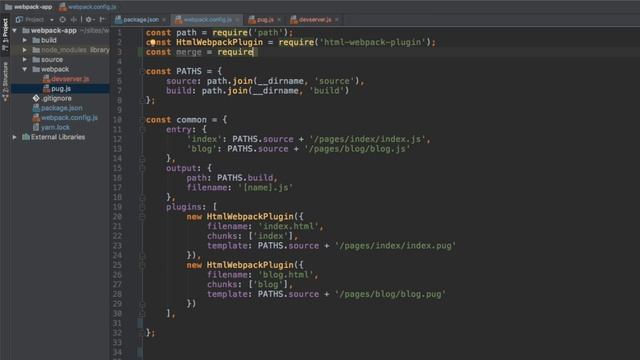
Task: Fold the second HtmlWebpackPlugin call on line 25
Action: coord(142,265)
